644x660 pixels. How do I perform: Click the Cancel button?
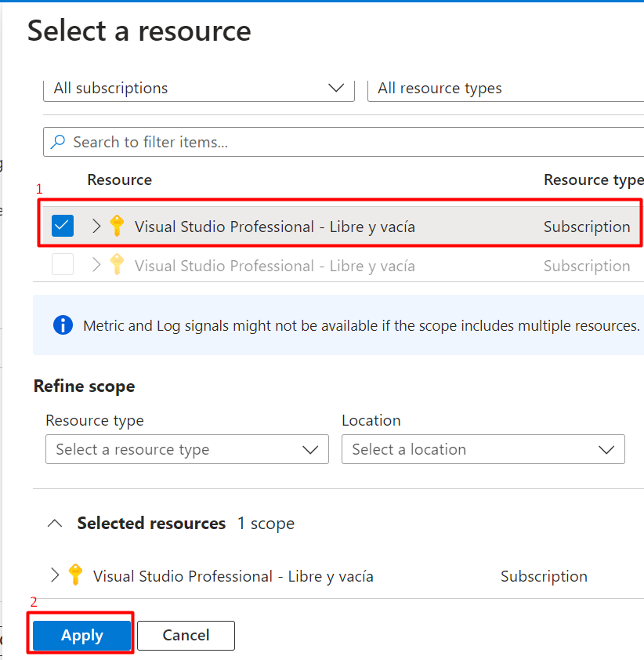pos(186,635)
